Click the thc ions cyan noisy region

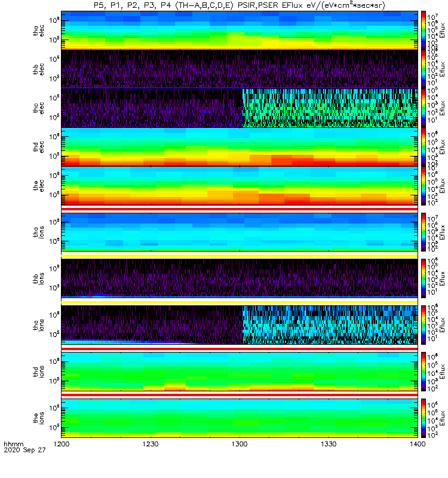(330, 325)
